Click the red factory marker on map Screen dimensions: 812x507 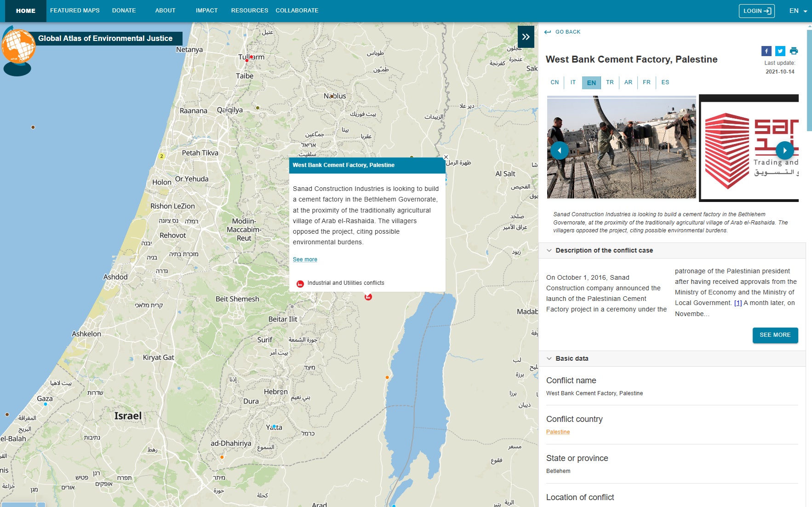click(368, 297)
